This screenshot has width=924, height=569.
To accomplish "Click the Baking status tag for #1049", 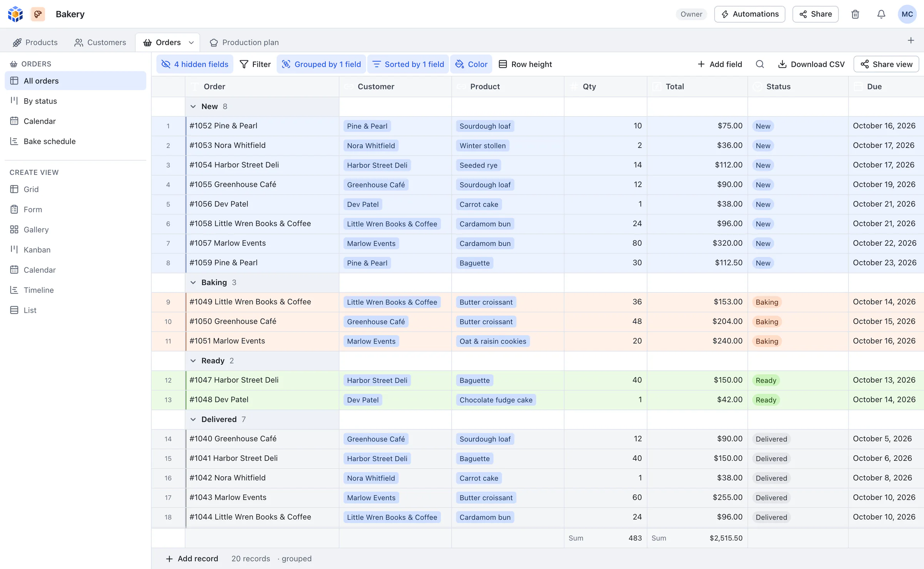I will (767, 302).
